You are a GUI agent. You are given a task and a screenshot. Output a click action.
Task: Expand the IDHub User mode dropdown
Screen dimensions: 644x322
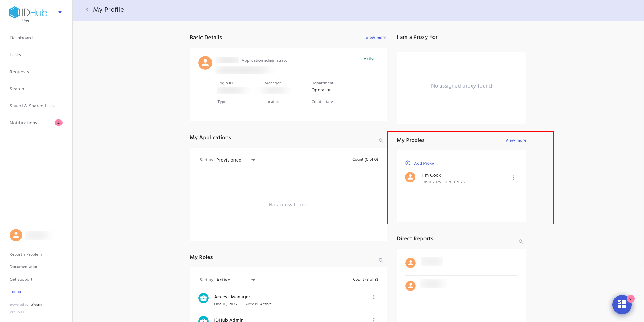60,13
